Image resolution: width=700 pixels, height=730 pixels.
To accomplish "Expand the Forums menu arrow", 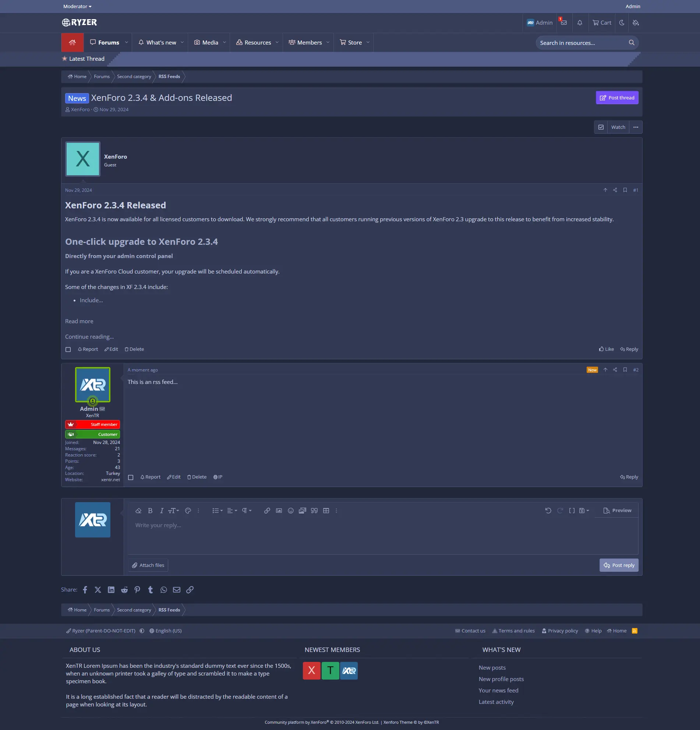I will (x=127, y=42).
